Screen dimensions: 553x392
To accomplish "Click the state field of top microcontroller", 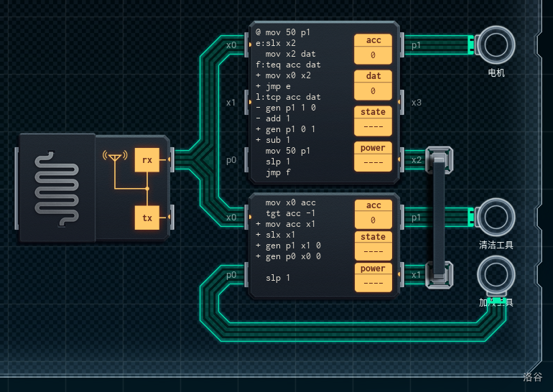I will pyautogui.click(x=373, y=119).
